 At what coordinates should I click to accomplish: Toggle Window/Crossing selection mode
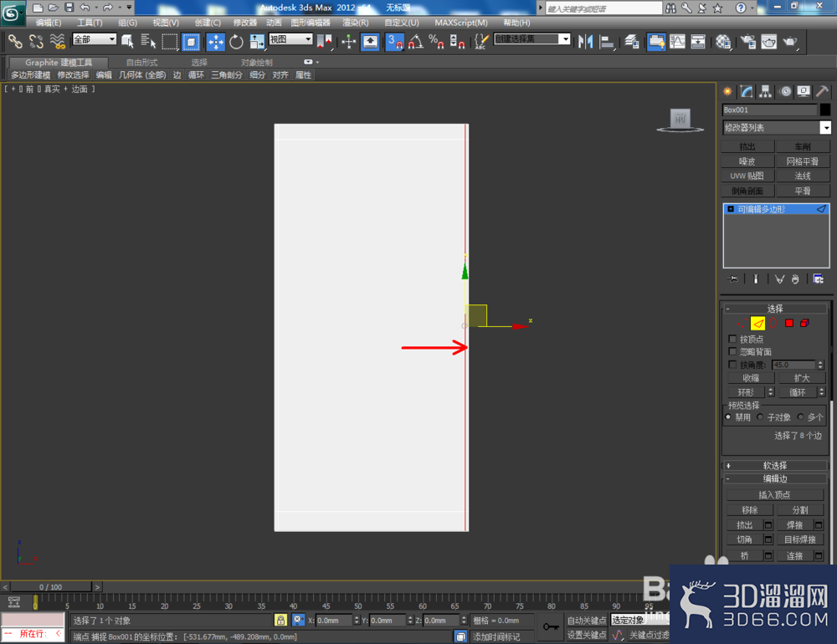(x=191, y=41)
